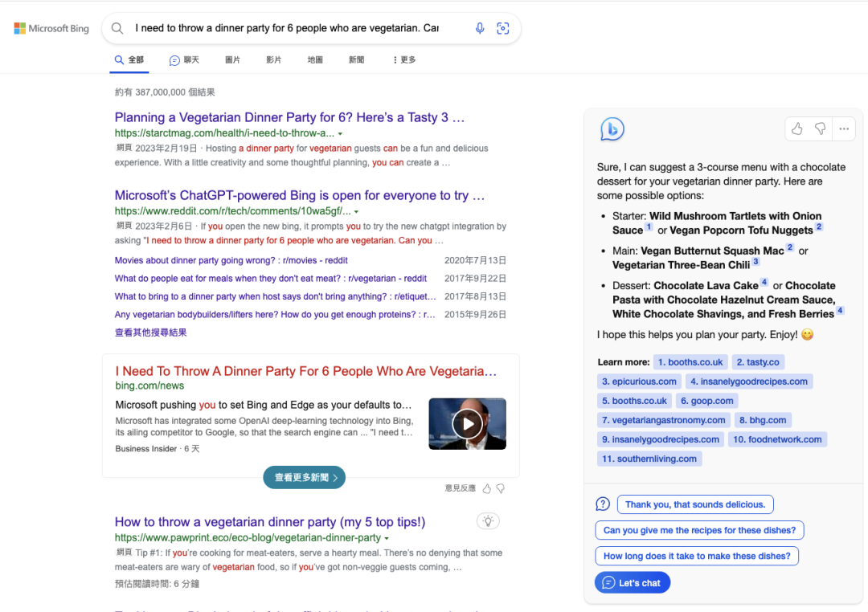The height and width of the screenshot is (612, 868).
Task: Open source '6. goop.com'
Action: click(x=707, y=402)
